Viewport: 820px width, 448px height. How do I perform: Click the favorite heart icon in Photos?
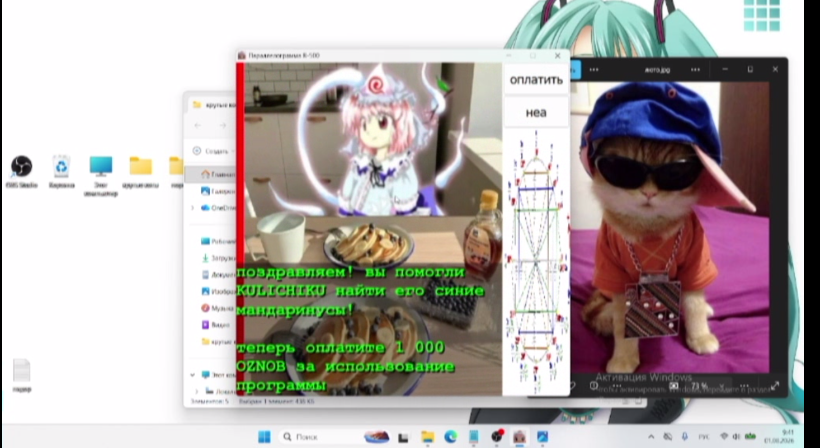click(x=573, y=386)
